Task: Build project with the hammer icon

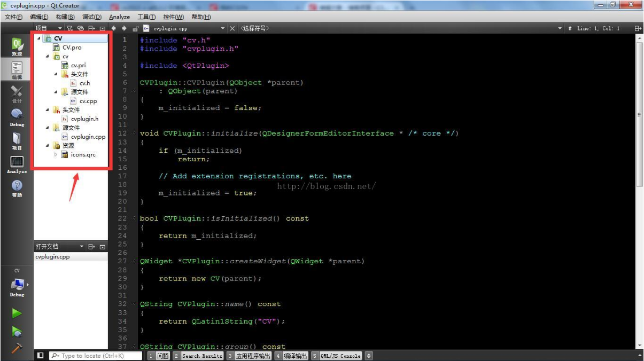Action: pyautogui.click(x=17, y=348)
